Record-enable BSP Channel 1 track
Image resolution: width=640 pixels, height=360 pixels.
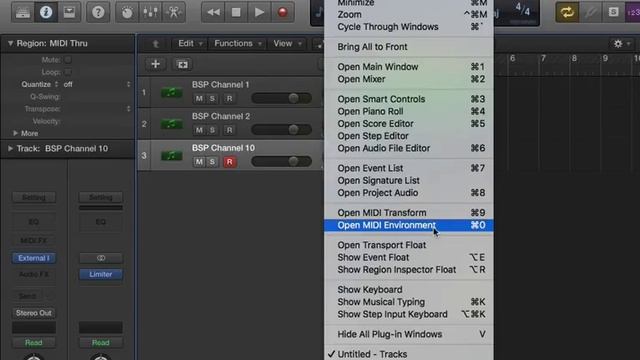point(229,98)
